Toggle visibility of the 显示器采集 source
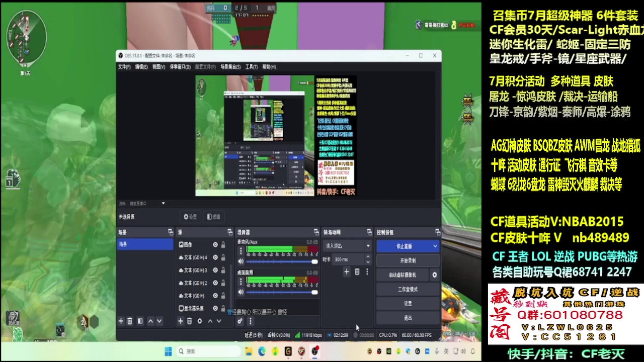This screenshot has width=644, height=362. click(215, 308)
